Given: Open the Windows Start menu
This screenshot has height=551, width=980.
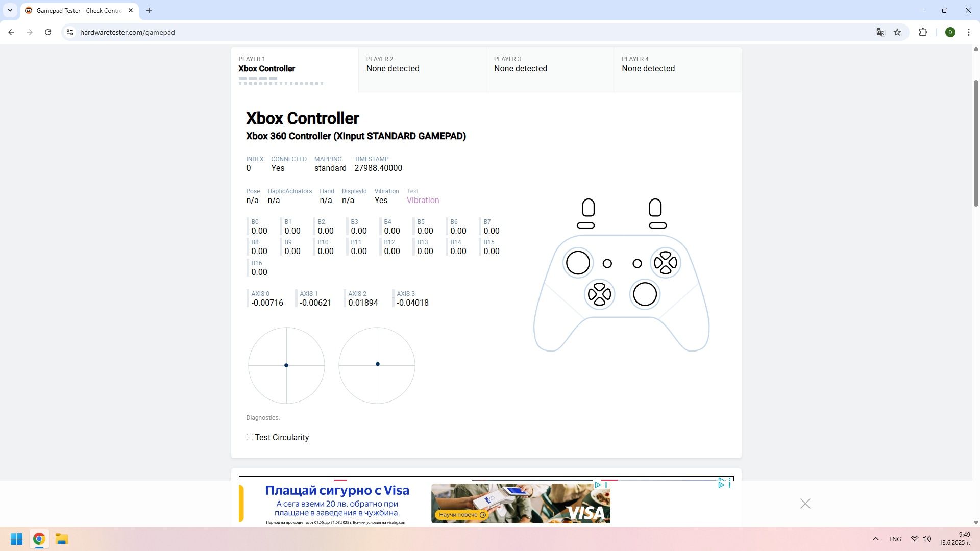Looking at the screenshot, I should [16, 539].
